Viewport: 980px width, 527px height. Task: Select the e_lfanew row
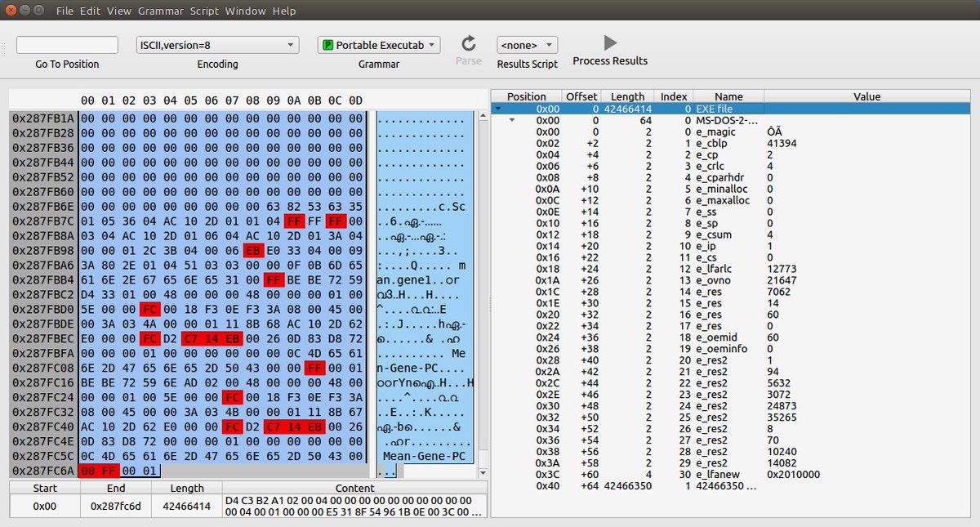731,475
